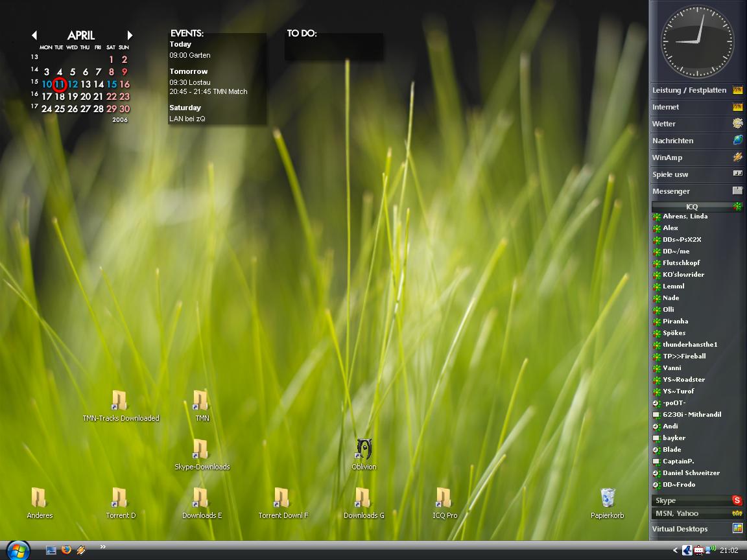The image size is (747, 560).
Task: Expand the Wetter sidebar panel
Action: pyautogui.click(x=696, y=124)
